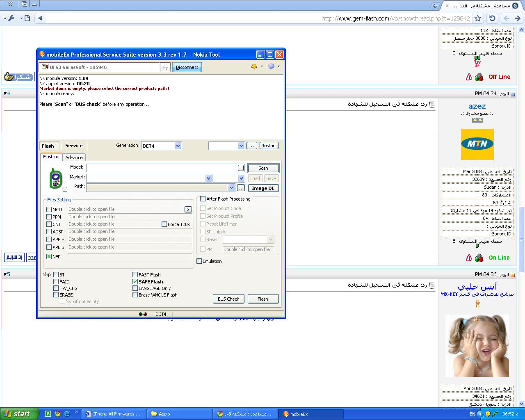Open the UFS3 SarasSoft device box

[99, 67]
